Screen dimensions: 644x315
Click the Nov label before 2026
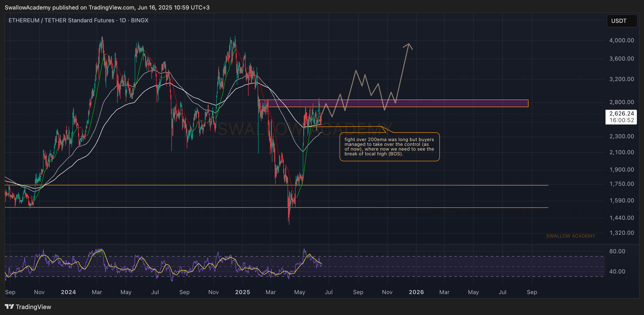click(387, 292)
